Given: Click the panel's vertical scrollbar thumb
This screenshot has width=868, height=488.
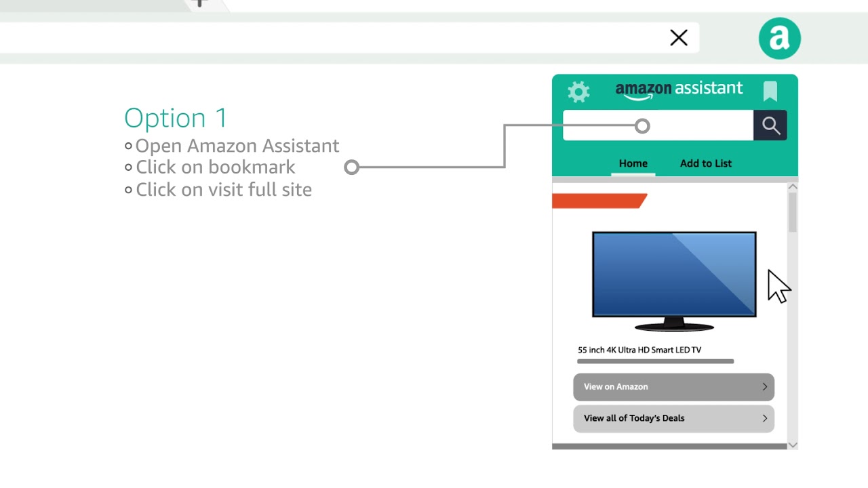Looking at the screenshot, I should [x=793, y=212].
